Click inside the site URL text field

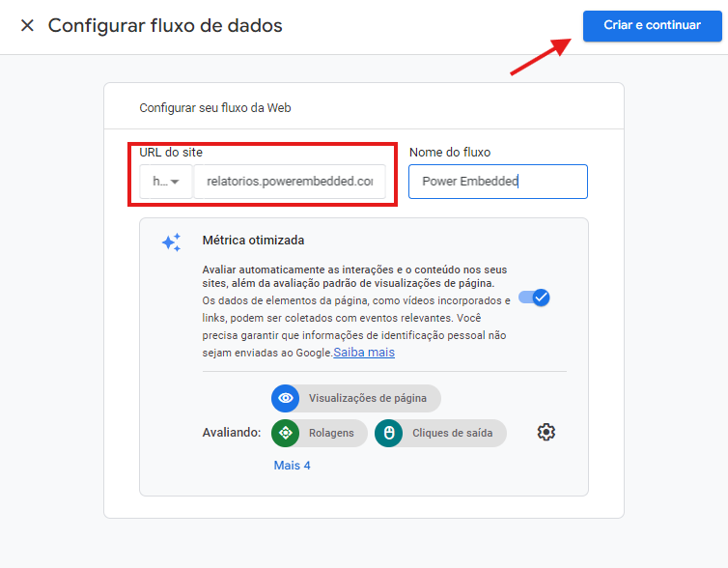pos(289,182)
